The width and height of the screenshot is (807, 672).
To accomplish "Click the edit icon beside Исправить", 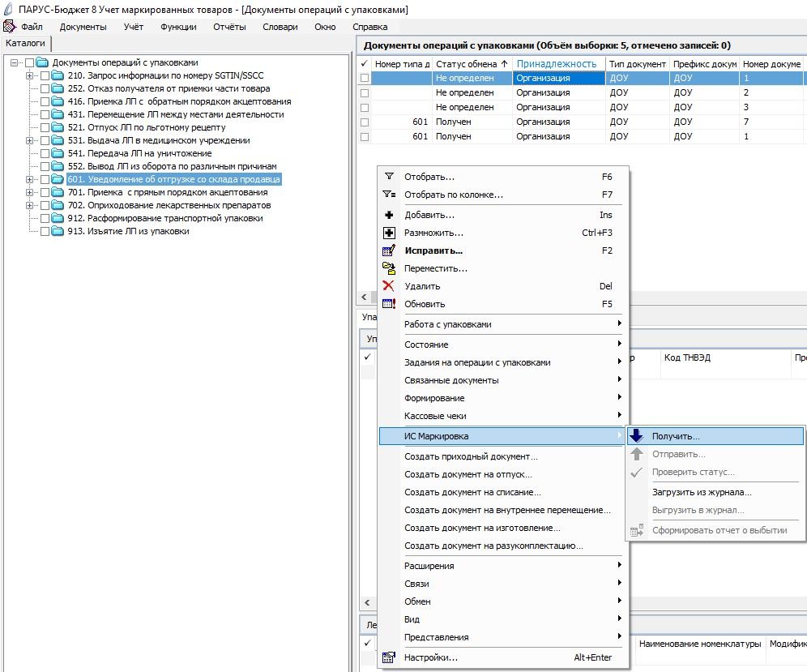I will tap(389, 250).
